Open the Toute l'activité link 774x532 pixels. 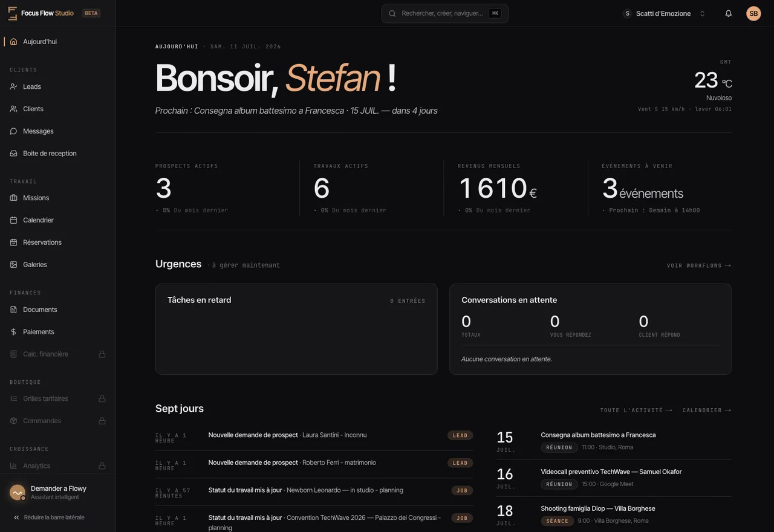[x=636, y=410]
